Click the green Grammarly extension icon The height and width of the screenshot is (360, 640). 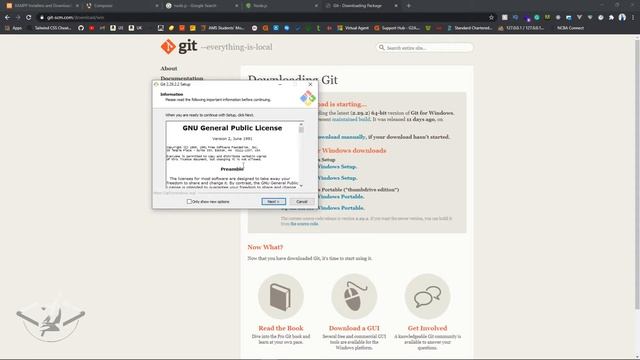pyautogui.click(x=537, y=18)
